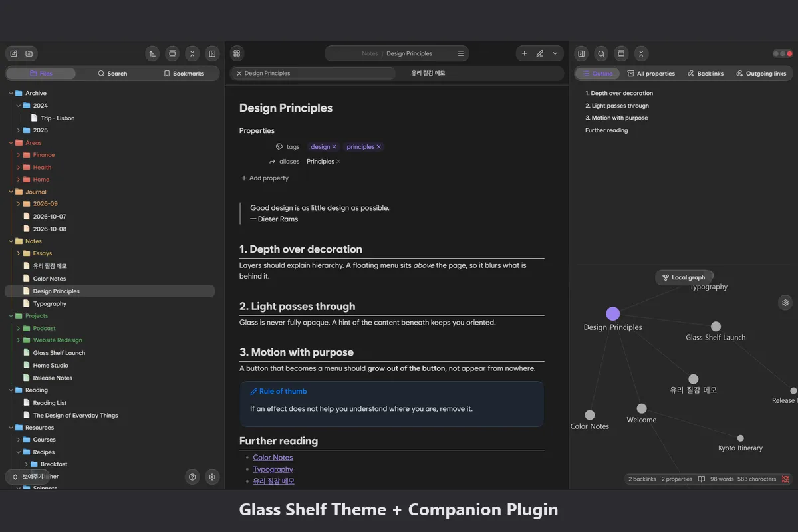Open the 유리 질감 메모 link in note
The width and height of the screenshot is (798, 532).
pyautogui.click(x=273, y=481)
